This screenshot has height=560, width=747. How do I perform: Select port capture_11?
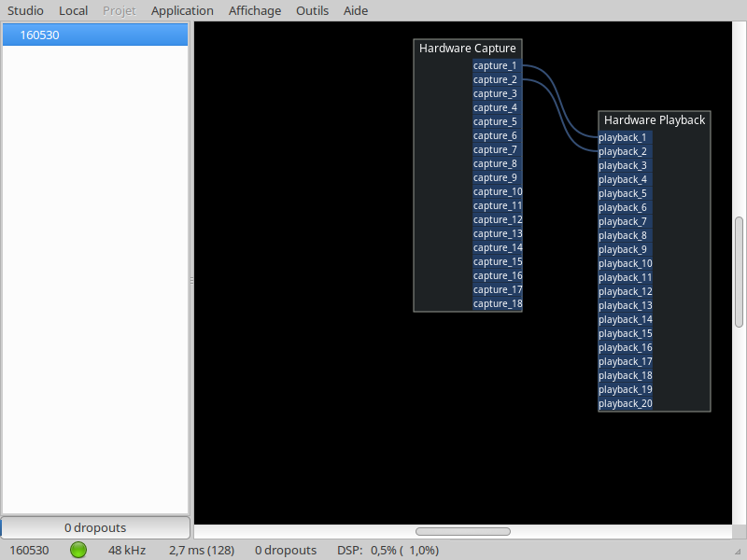(x=498, y=205)
